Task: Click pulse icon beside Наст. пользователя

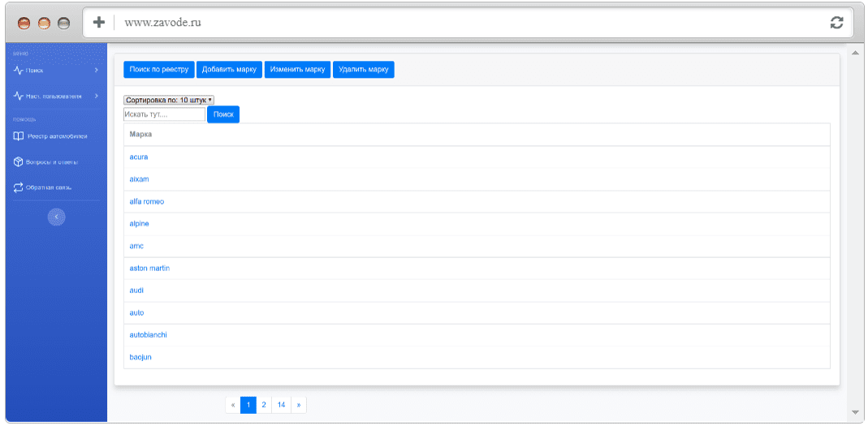Action: (18, 97)
